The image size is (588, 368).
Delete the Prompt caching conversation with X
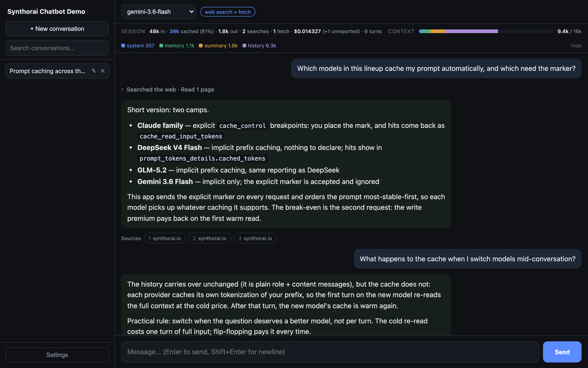click(x=102, y=71)
